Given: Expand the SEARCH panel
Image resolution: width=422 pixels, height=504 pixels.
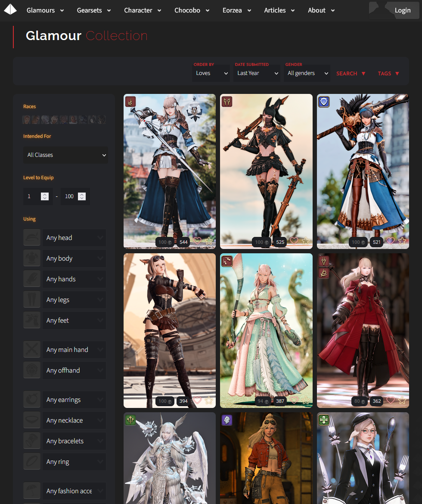Looking at the screenshot, I should click(x=351, y=74).
